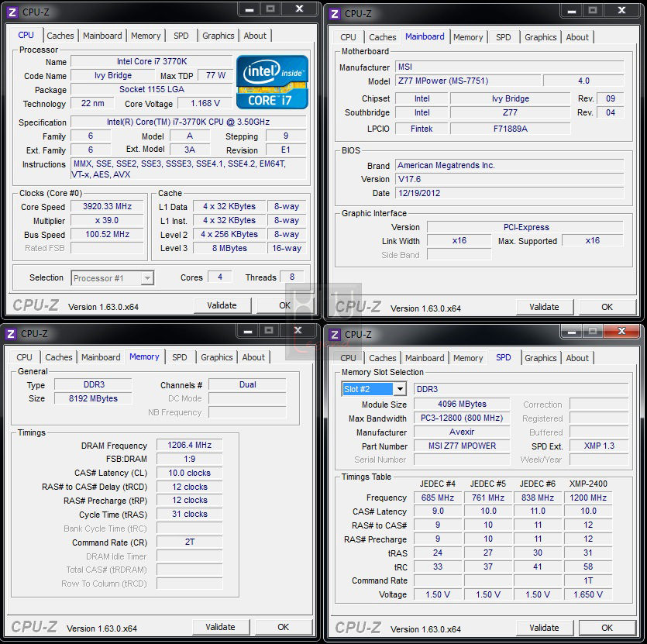This screenshot has width=647, height=644.
Task: Open Memory tab in the CPU window
Action: (x=146, y=36)
